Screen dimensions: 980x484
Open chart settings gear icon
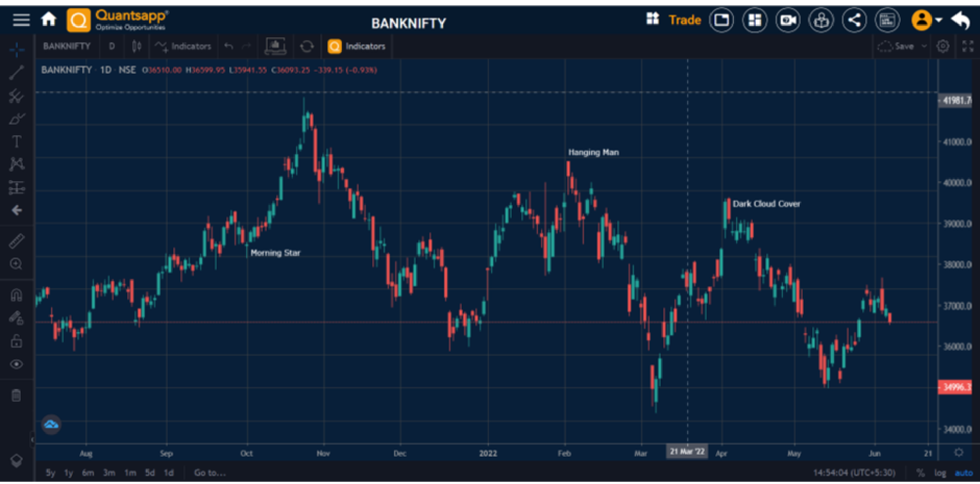(x=943, y=46)
